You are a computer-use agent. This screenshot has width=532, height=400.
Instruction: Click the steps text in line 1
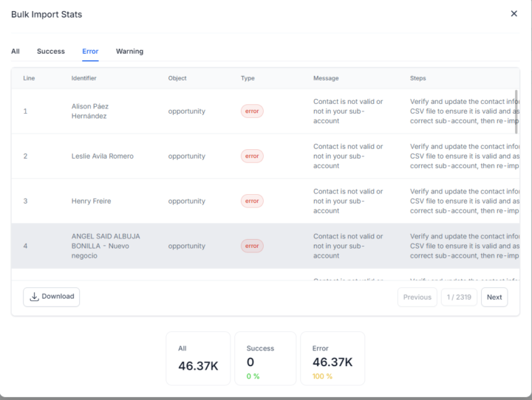(x=465, y=111)
